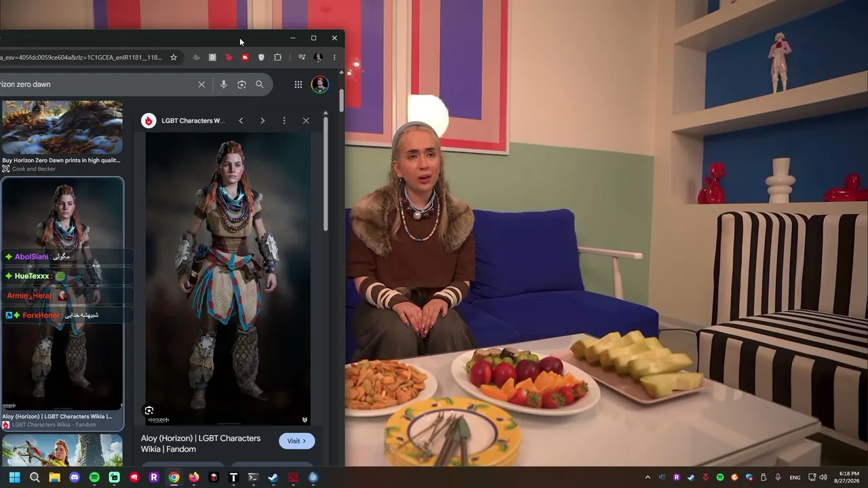Search the previewed image with Lens icon

pyautogui.click(x=149, y=410)
